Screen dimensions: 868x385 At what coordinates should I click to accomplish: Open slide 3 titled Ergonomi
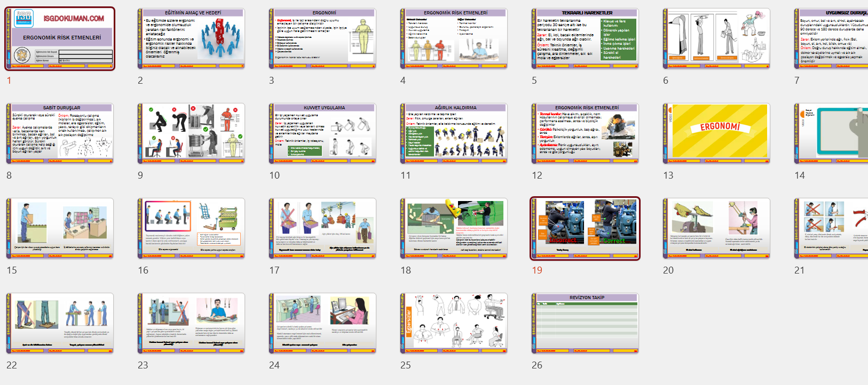coord(322,38)
